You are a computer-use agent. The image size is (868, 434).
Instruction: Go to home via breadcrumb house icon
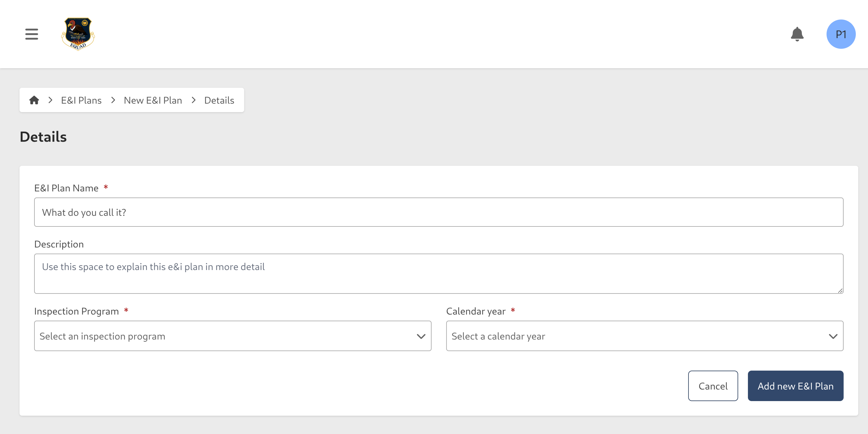point(34,100)
